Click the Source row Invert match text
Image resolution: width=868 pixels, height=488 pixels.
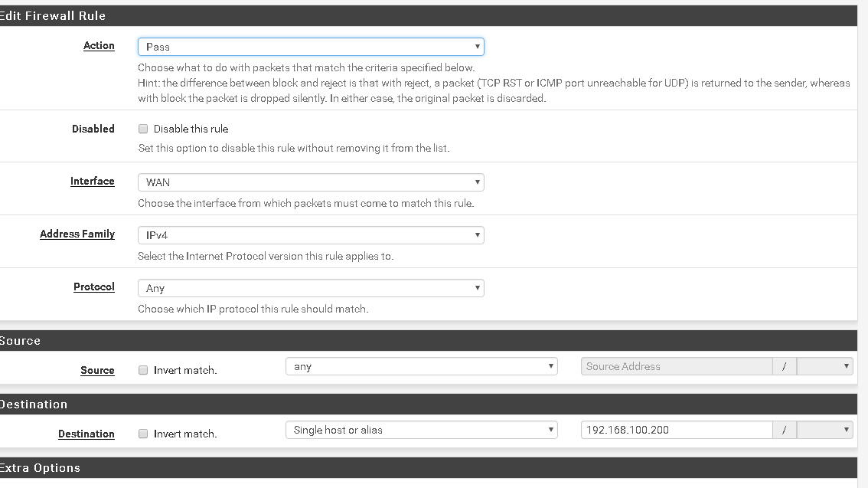coord(185,370)
